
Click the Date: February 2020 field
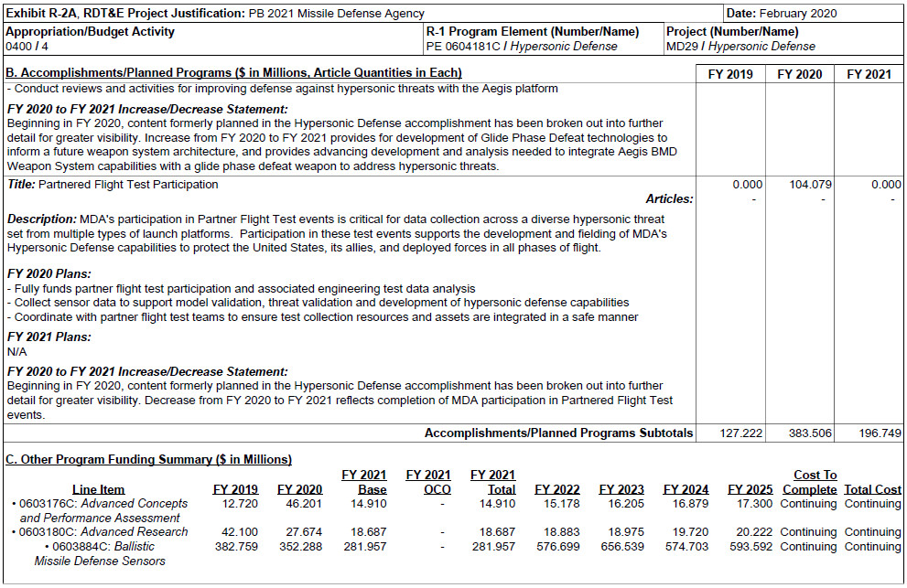tap(781, 14)
